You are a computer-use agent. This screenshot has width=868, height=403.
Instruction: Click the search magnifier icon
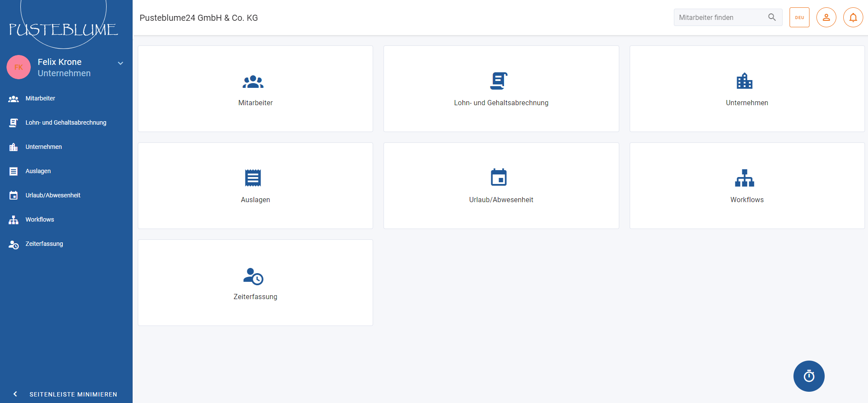coord(772,17)
